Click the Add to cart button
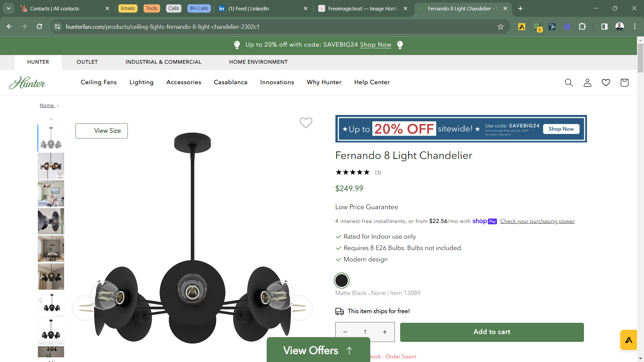 coord(492,332)
